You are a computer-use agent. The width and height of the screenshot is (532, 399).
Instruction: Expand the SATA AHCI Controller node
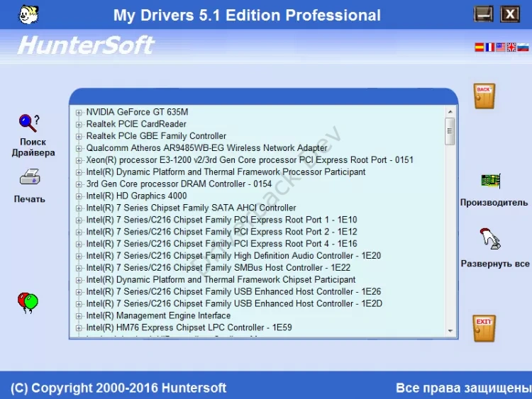[79, 208]
